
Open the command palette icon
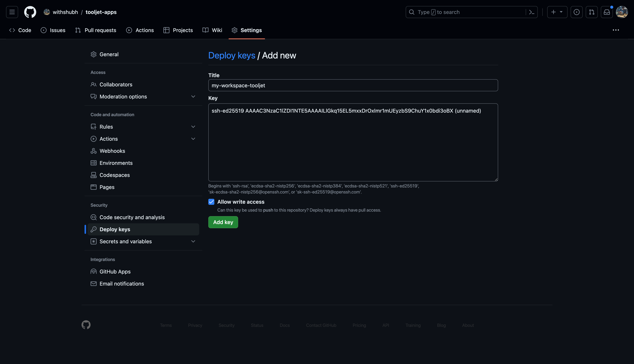[x=532, y=12]
